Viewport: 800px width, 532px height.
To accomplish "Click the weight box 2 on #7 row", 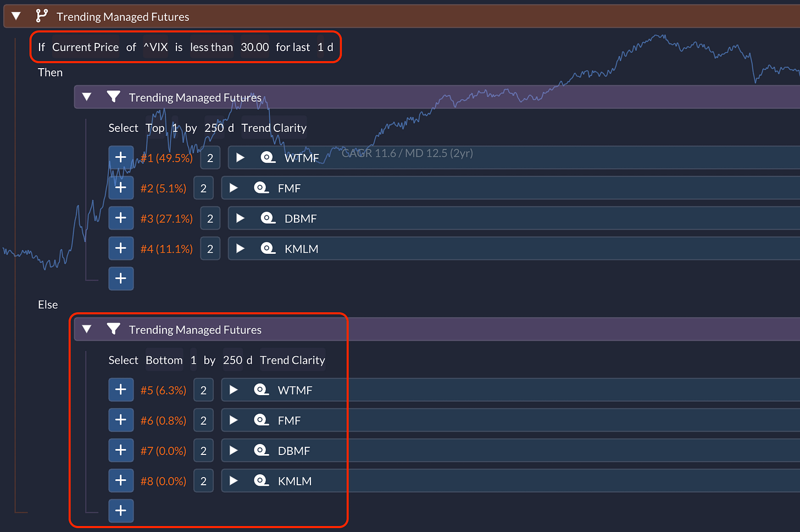I will click(x=203, y=451).
